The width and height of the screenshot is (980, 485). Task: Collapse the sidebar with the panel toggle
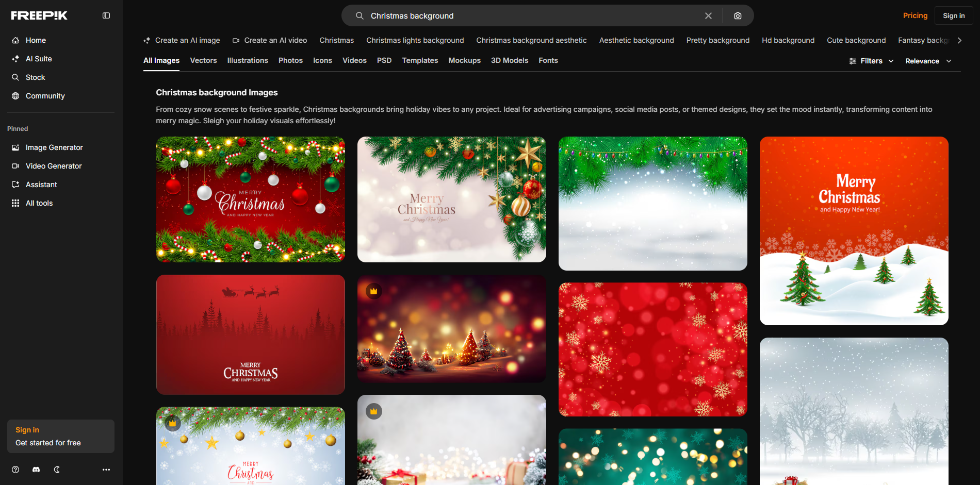coord(106,15)
